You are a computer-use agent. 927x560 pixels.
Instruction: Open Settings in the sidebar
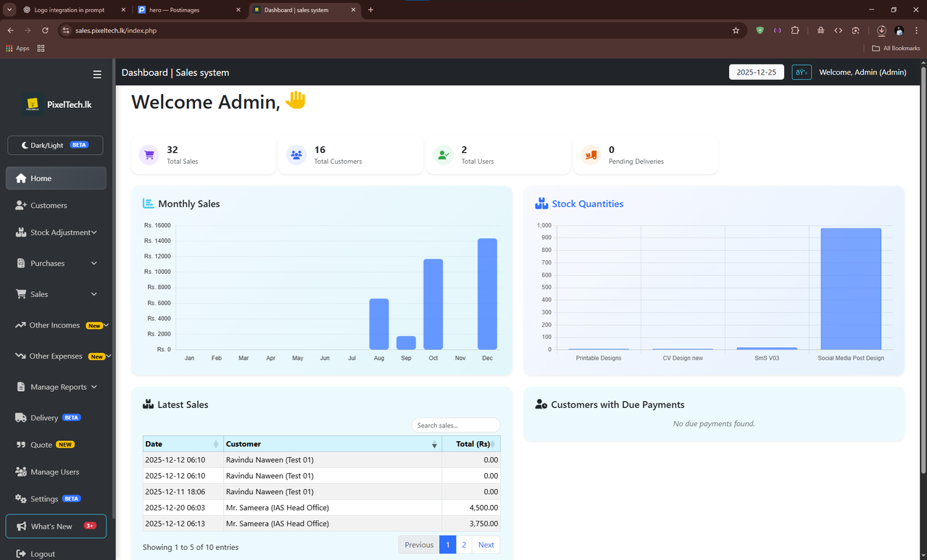click(56, 498)
